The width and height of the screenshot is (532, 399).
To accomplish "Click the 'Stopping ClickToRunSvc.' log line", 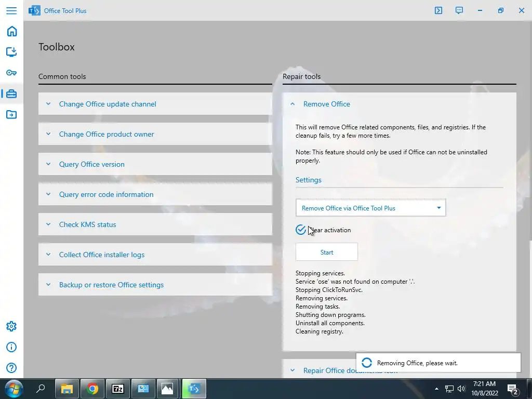I will tap(329, 290).
